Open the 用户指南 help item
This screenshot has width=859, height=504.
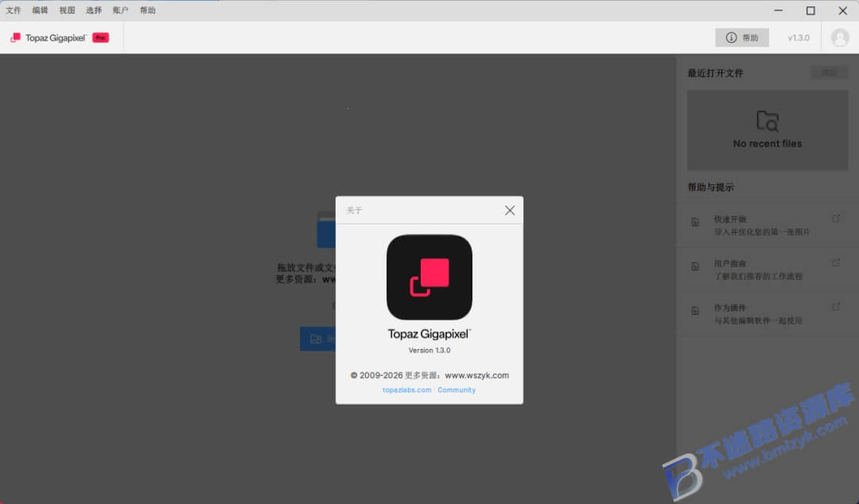768,269
